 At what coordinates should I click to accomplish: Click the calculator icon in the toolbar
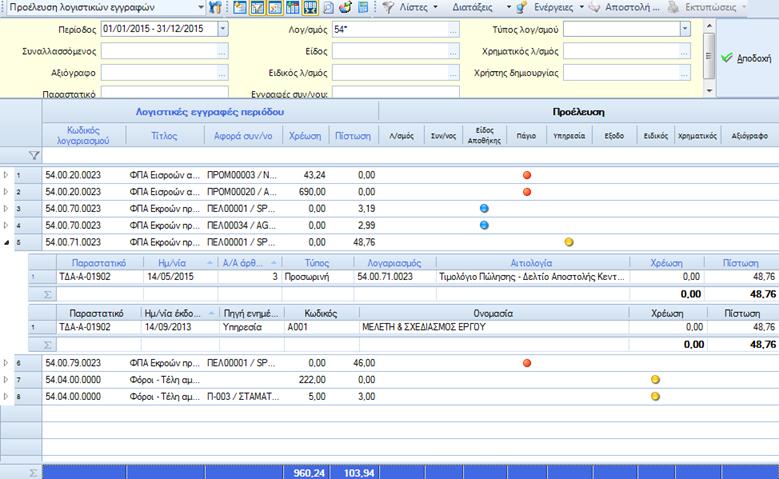(363, 7)
